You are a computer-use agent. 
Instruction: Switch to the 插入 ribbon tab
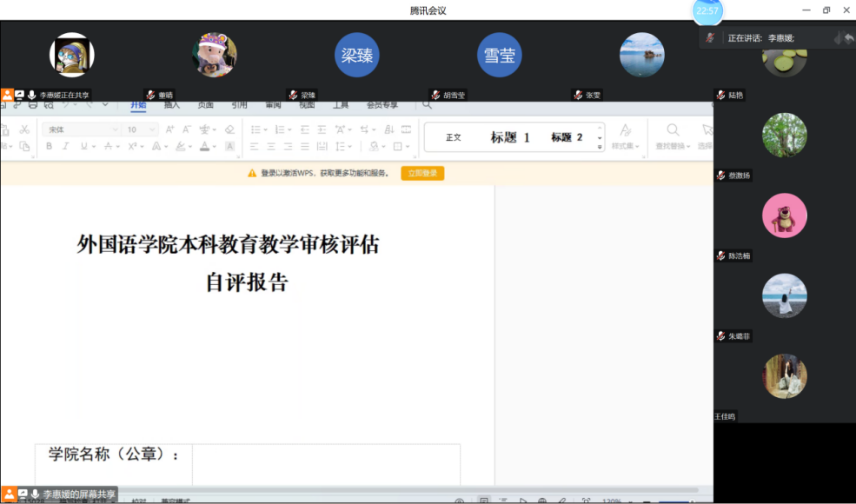[x=172, y=105]
